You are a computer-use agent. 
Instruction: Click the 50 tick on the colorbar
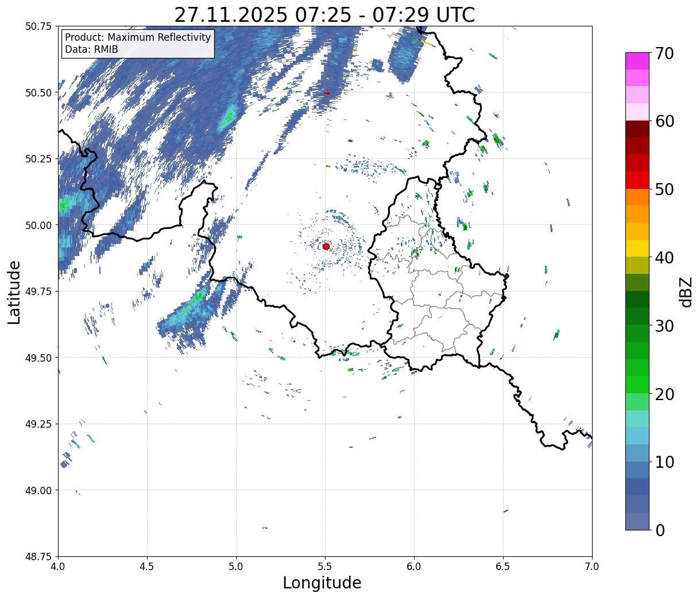pyautogui.click(x=664, y=189)
